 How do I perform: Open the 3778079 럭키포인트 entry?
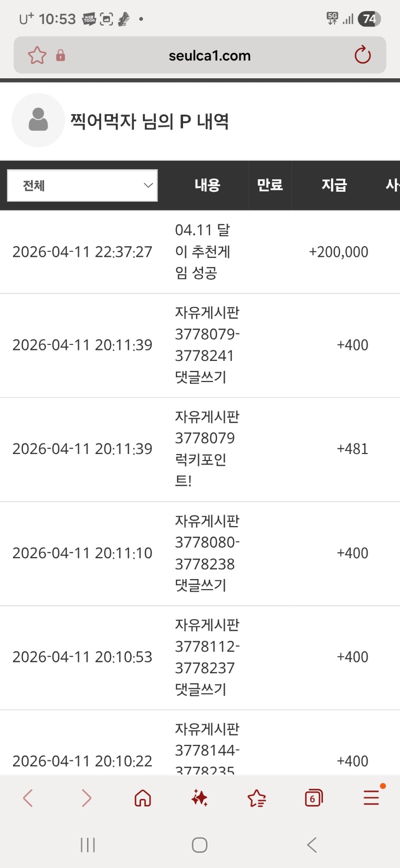(x=207, y=449)
